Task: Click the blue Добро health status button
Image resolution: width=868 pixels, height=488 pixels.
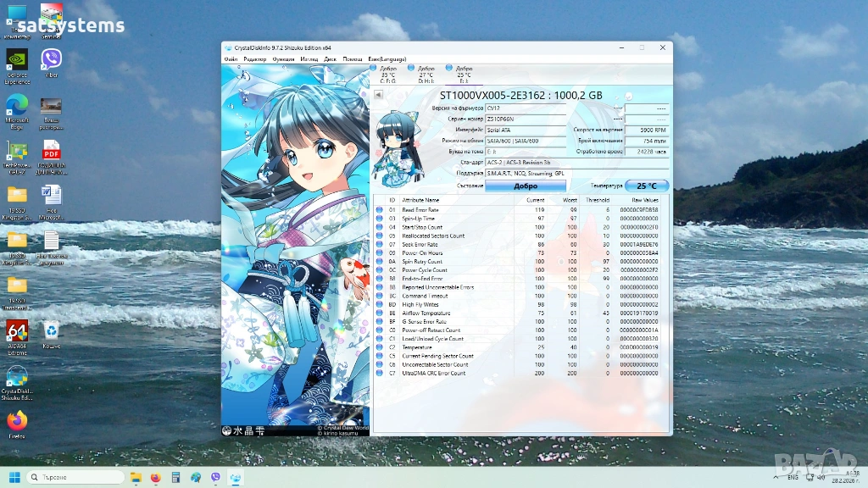Action: pos(526,186)
